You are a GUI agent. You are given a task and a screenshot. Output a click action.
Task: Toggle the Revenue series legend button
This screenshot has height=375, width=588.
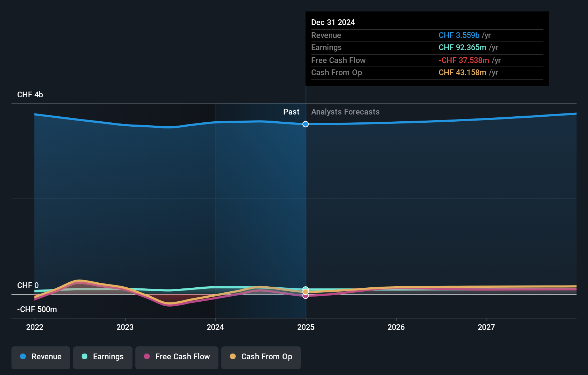[41, 357]
